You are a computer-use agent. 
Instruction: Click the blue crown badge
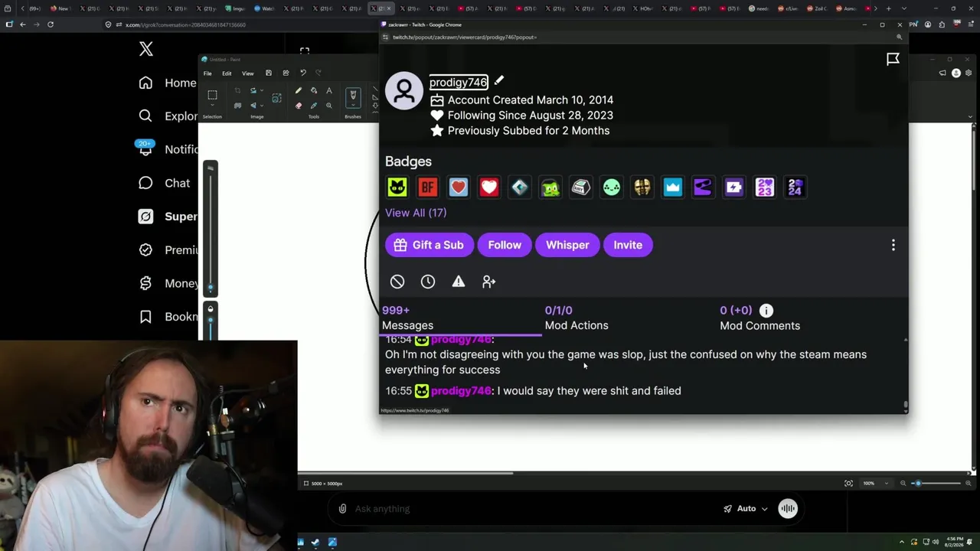(x=673, y=187)
